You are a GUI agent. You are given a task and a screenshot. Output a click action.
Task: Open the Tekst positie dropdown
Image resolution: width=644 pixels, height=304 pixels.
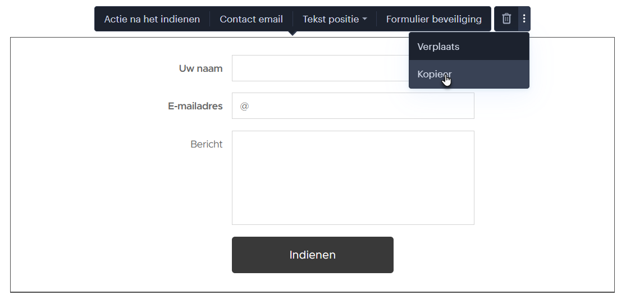[334, 19]
